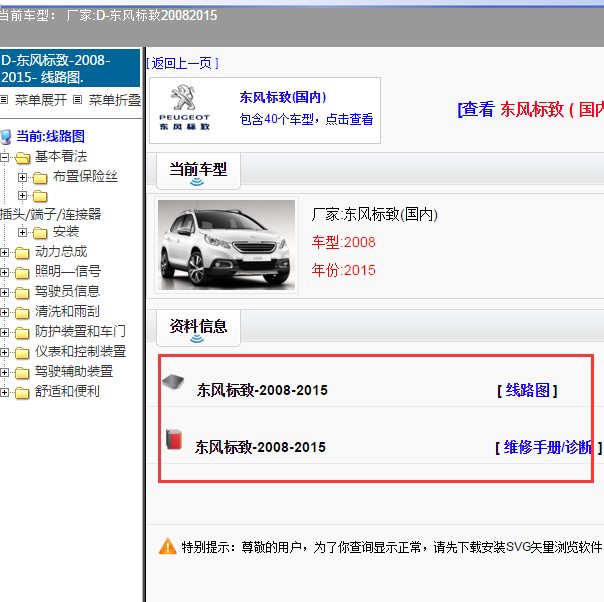604x602 pixels.
Task: Click the folder icon for 动力总成
Action: (x=22, y=253)
